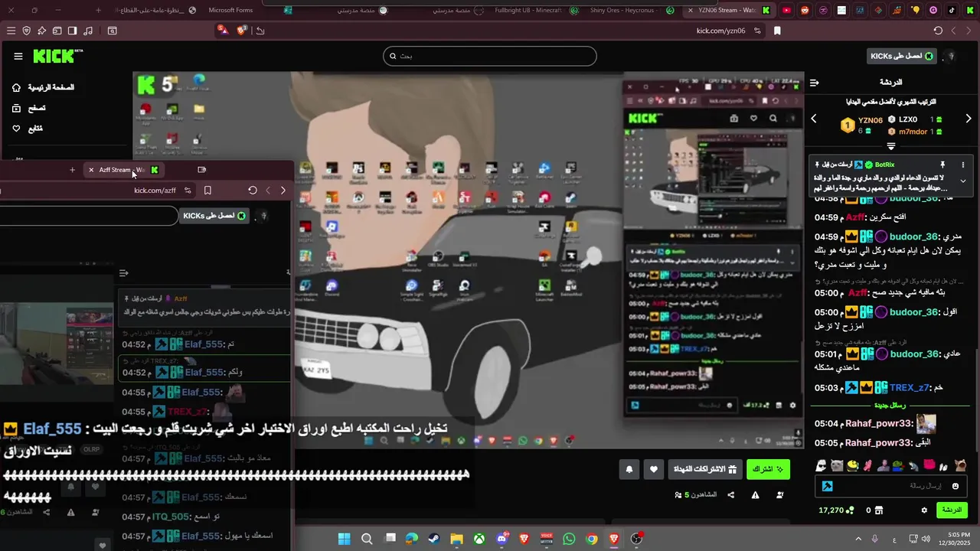Click the pin icon on pinned message

[x=942, y=165]
